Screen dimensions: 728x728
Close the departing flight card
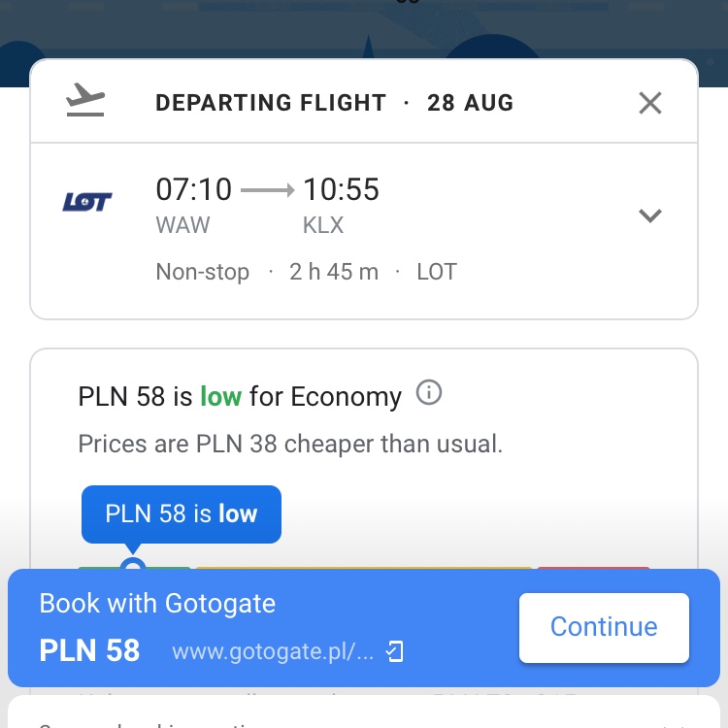(650, 103)
